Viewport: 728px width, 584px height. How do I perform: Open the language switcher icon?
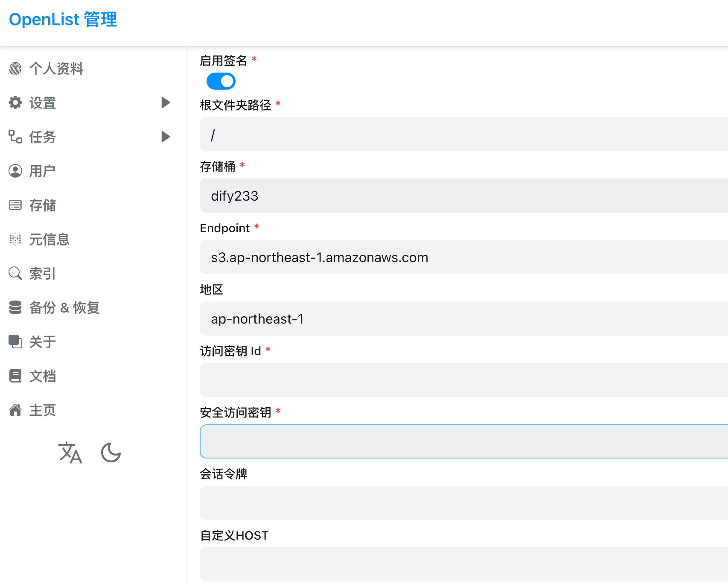pyautogui.click(x=70, y=453)
